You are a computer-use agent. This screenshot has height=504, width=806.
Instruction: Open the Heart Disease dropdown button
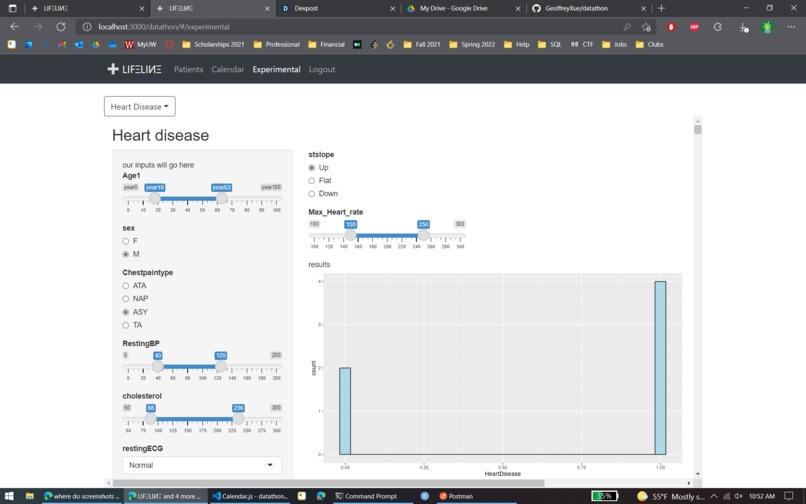(140, 106)
